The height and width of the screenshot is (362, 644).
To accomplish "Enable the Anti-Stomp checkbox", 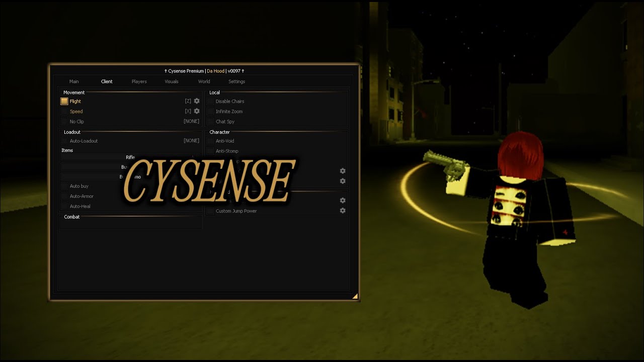I will pyautogui.click(x=210, y=151).
